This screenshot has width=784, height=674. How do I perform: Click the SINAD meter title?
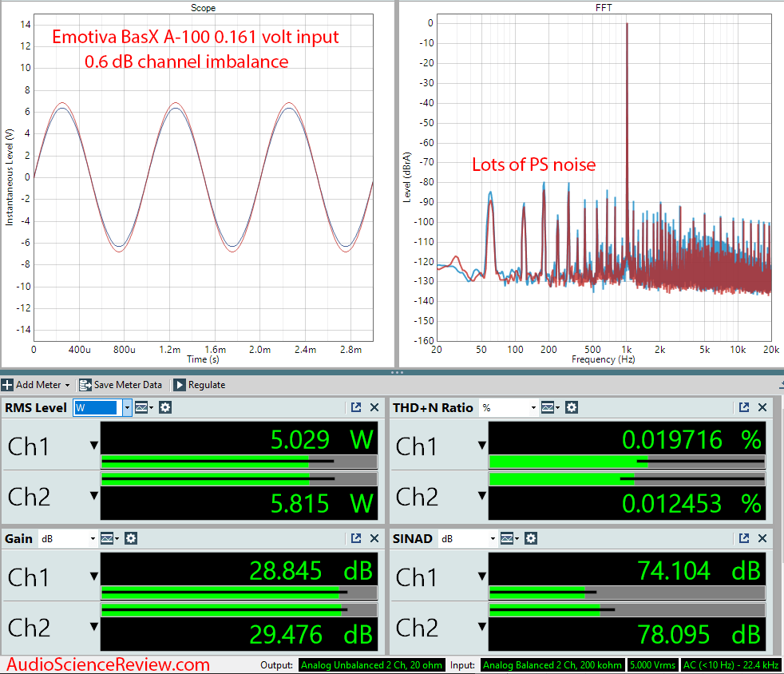(x=413, y=539)
